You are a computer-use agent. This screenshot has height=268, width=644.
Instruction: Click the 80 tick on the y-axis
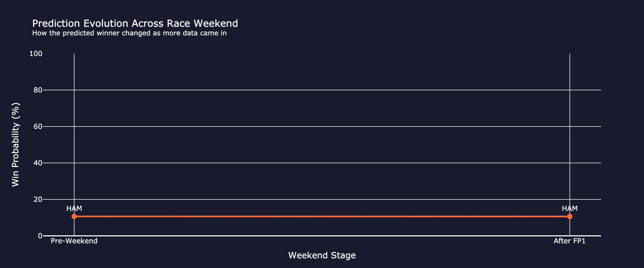(x=38, y=90)
